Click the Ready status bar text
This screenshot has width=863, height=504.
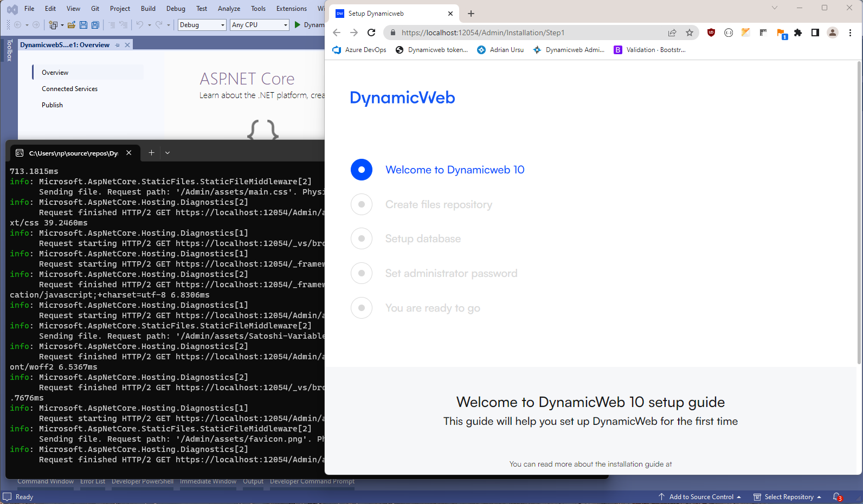24,497
